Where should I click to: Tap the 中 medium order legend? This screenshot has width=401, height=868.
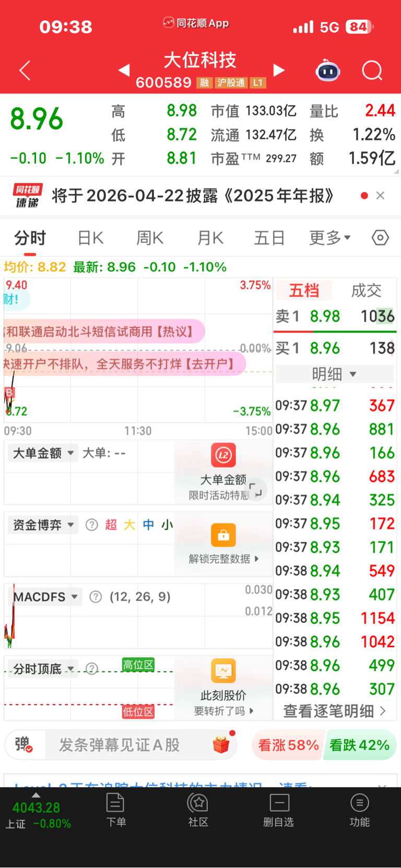point(148,525)
